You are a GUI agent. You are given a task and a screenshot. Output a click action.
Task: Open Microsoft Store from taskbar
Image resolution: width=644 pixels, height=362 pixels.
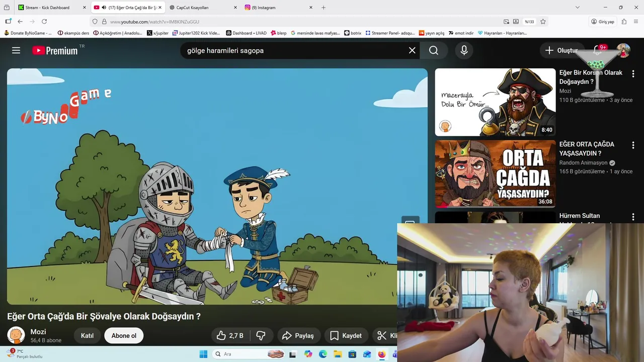352,354
